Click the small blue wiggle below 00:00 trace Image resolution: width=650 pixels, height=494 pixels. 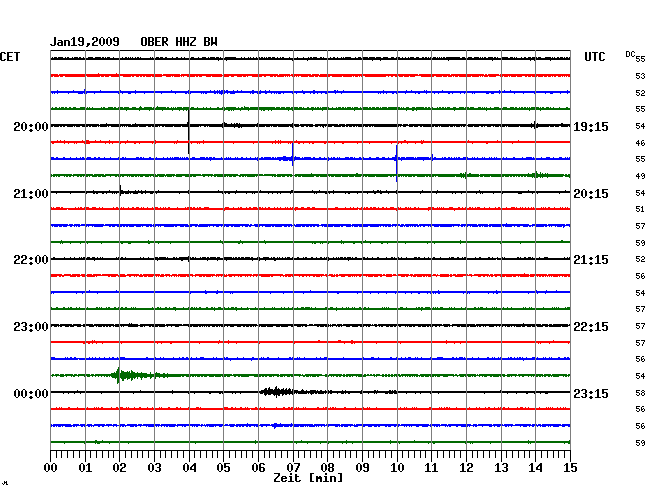[277, 426]
